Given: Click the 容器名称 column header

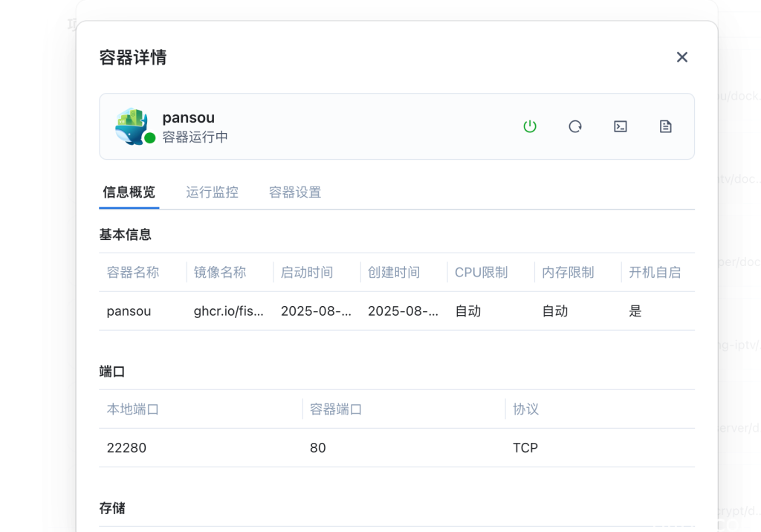Looking at the screenshot, I should click(x=133, y=272).
